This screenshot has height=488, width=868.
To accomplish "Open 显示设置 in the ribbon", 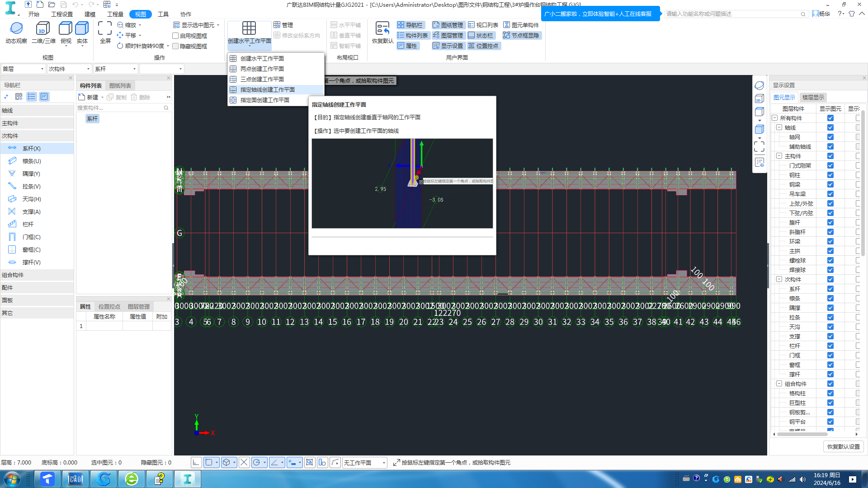I will (448, 46).
